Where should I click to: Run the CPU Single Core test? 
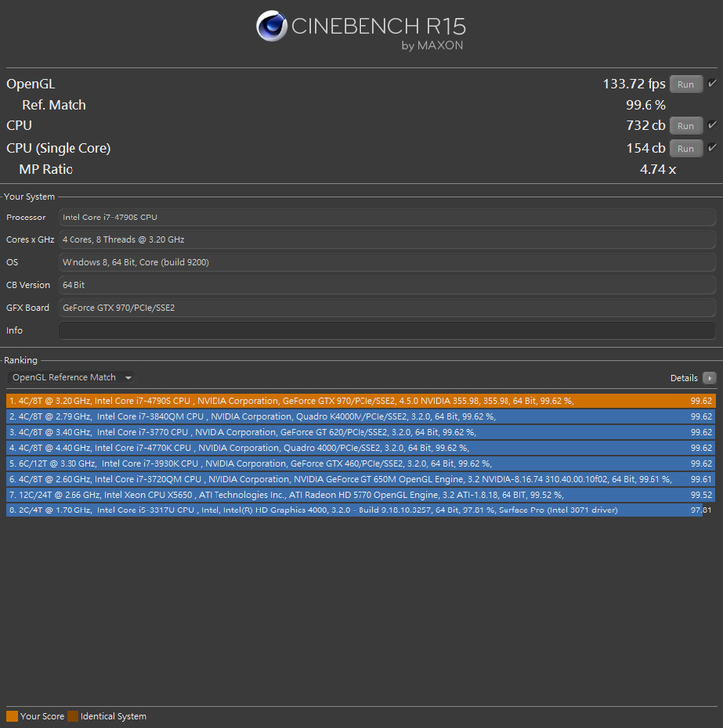pyautogui.click(x=686, y=148)
